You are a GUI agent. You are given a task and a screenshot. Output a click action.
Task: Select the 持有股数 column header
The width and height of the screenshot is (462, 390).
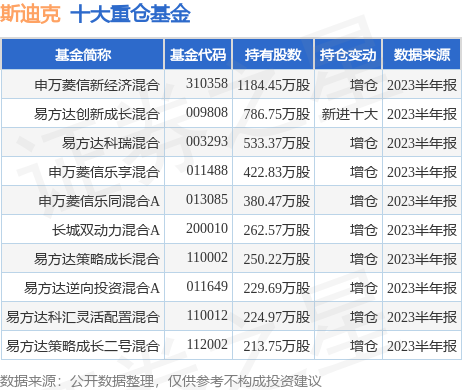(273, 54)
